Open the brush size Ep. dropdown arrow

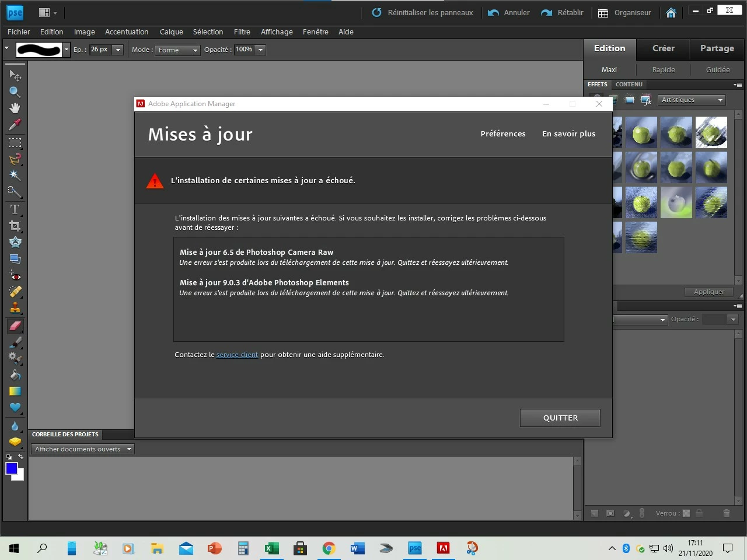point(118,50)
